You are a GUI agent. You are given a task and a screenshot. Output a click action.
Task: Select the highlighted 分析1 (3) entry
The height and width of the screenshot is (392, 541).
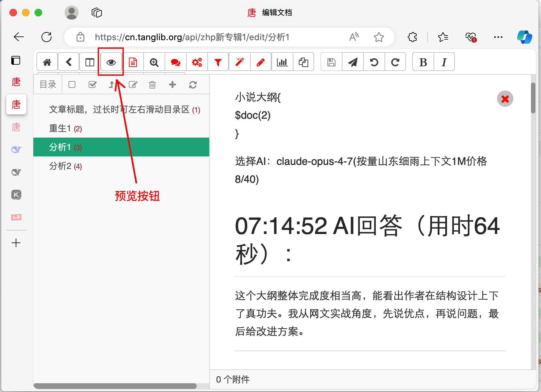tap(121, 147)
